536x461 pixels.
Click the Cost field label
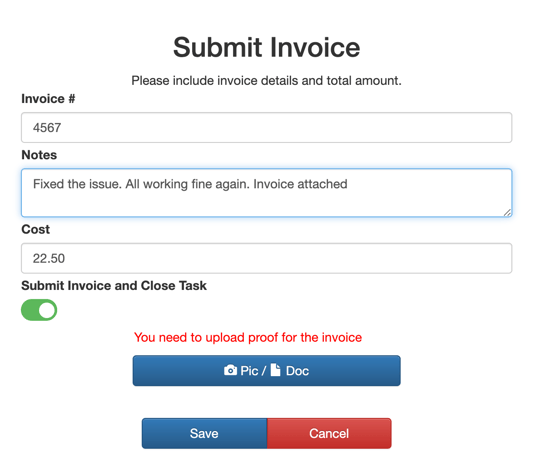click(x=36, y=229)
